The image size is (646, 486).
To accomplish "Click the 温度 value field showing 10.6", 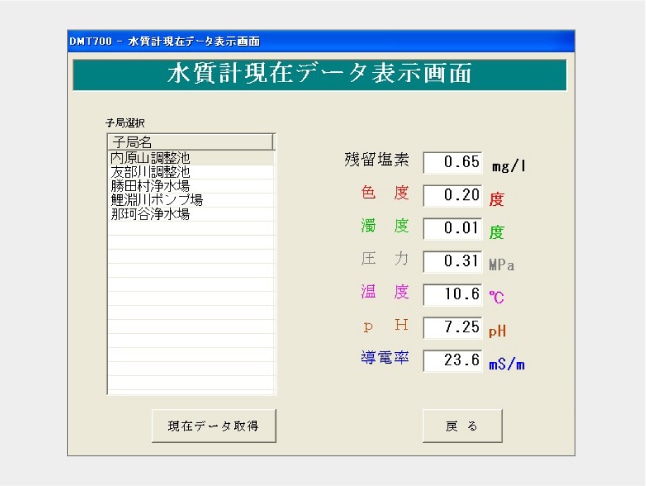I will tap(453, 294).
